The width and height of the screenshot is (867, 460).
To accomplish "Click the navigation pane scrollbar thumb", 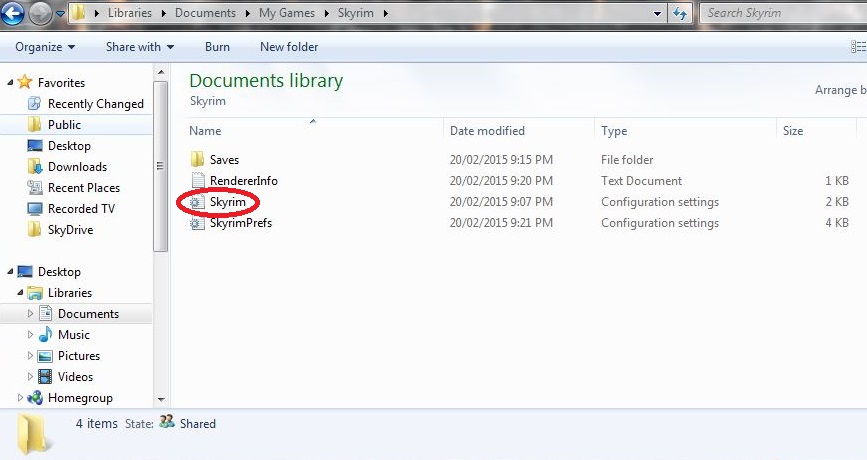I will coord(160,166).
